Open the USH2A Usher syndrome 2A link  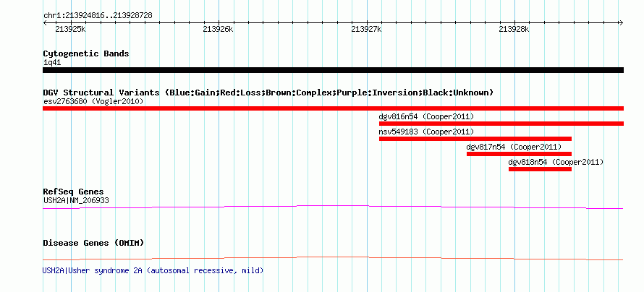[153, 270]
